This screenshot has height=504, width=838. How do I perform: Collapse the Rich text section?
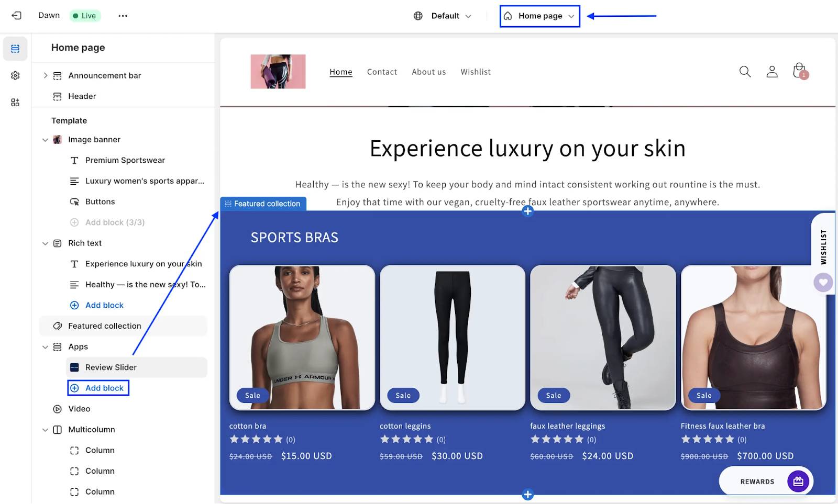tap(45, 243)
